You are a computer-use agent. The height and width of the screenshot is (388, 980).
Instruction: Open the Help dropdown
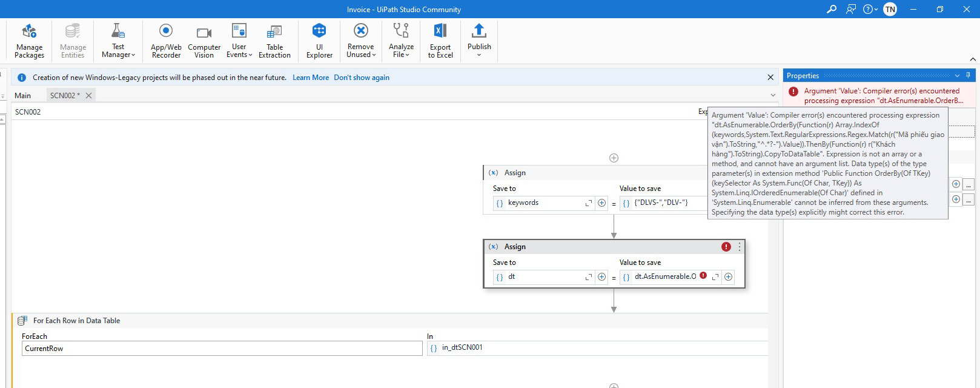[870, 9]
